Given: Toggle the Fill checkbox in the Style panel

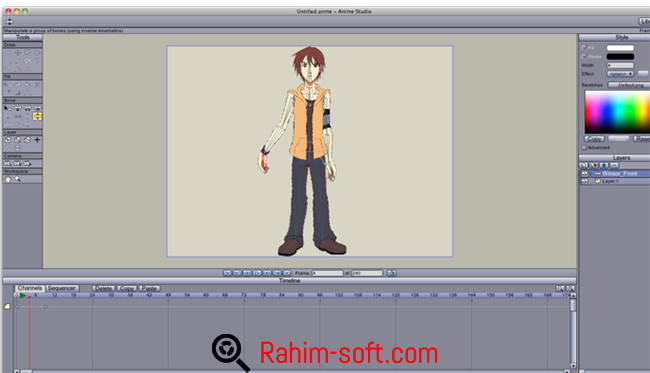Looking at the screenshot, I should [x=585, y=48].
